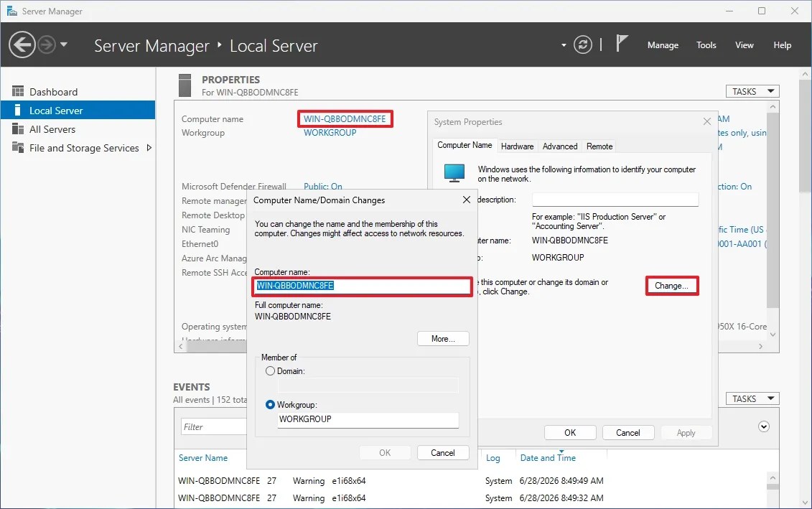Click the Workgroup name input field
Screen dimensions: 812x509
coord(368,419)
